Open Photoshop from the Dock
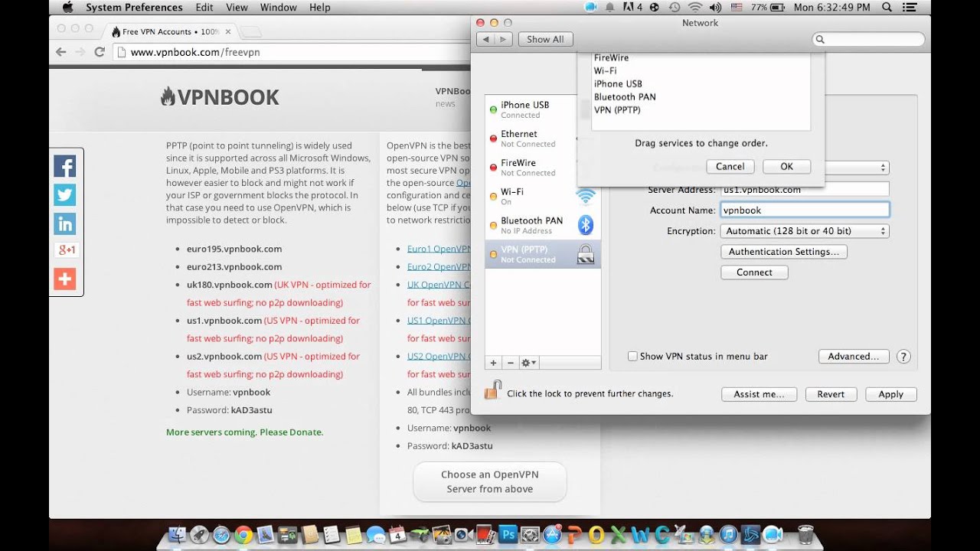This screenshot has height=551, width=980. click(x=507, y=534)
